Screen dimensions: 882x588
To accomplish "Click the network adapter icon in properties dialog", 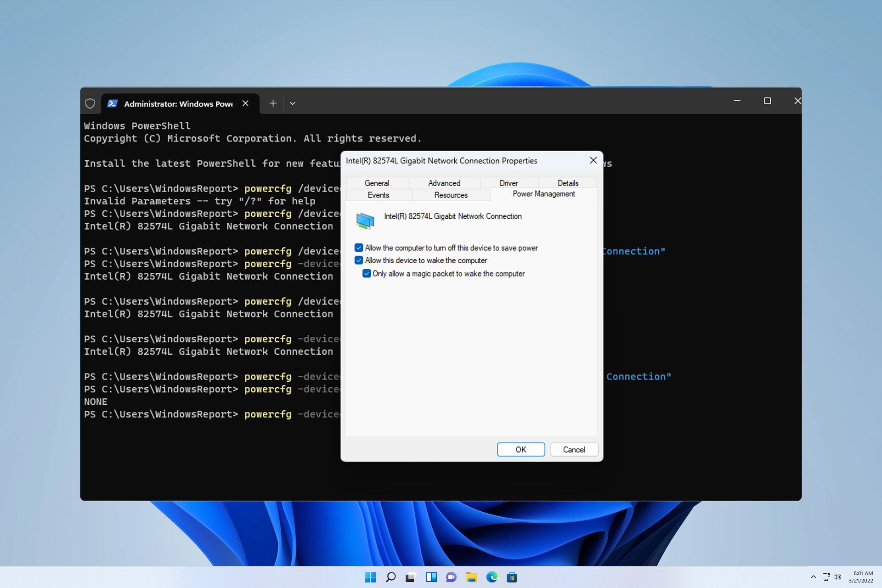I will point(365,220).
